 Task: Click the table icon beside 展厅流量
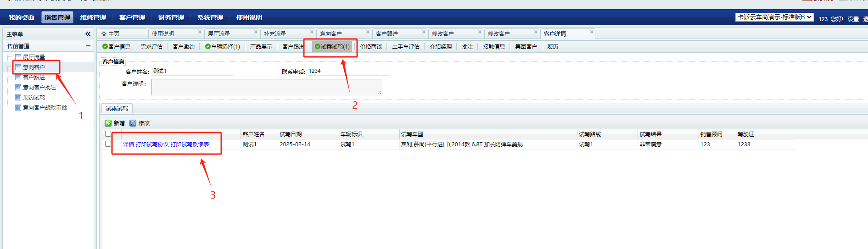click(18, 57)
